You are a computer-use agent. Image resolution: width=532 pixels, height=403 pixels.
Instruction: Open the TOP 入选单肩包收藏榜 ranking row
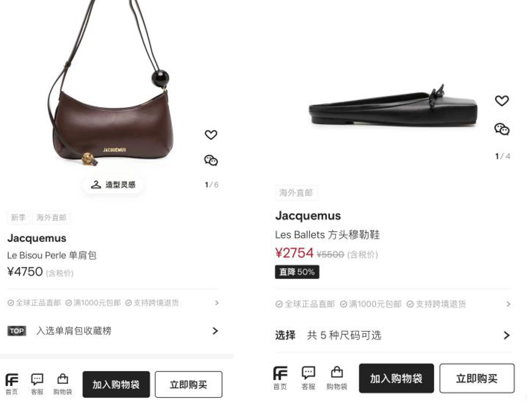[113, 331]
